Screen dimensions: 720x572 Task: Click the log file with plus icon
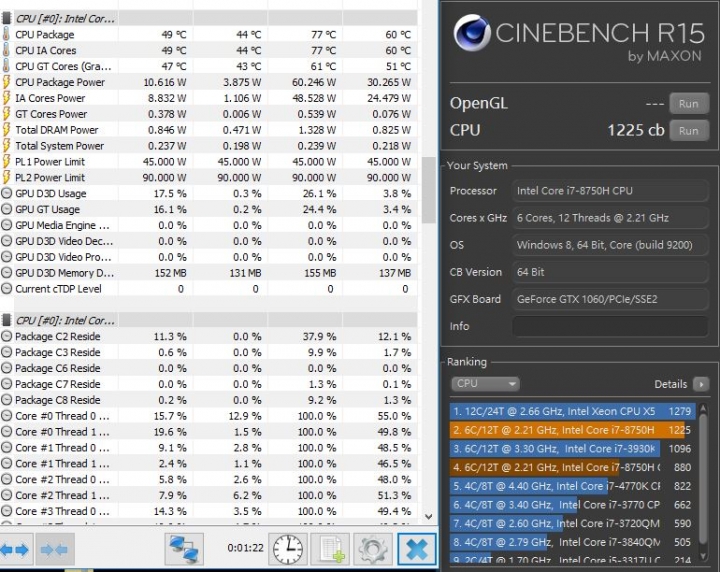[x=330, y=549]
